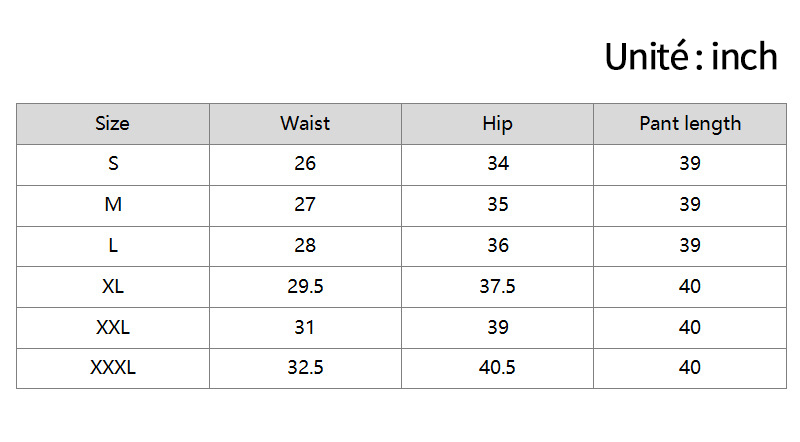Viewport: 800px width, 442px height.
Task: Click the Unité : inch label
Action: pos(691,56)
